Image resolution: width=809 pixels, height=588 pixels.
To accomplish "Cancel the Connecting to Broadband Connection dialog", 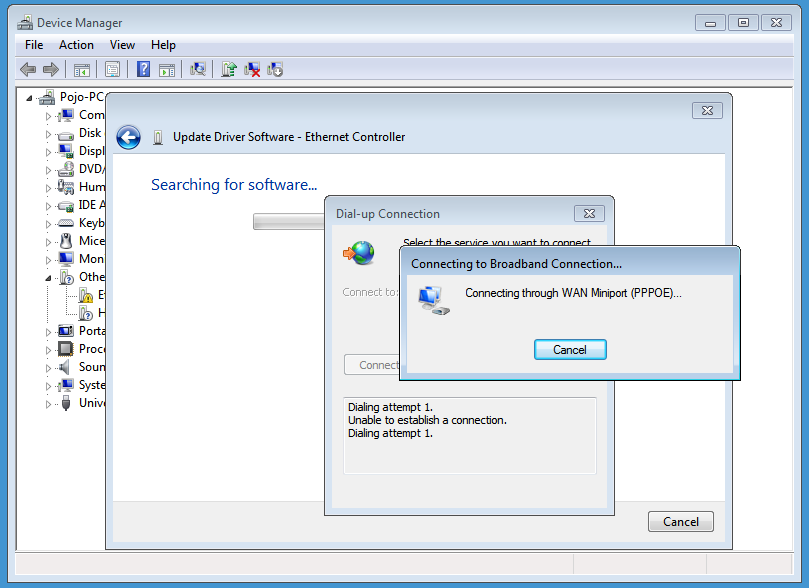I will click(x=570, y=350).
